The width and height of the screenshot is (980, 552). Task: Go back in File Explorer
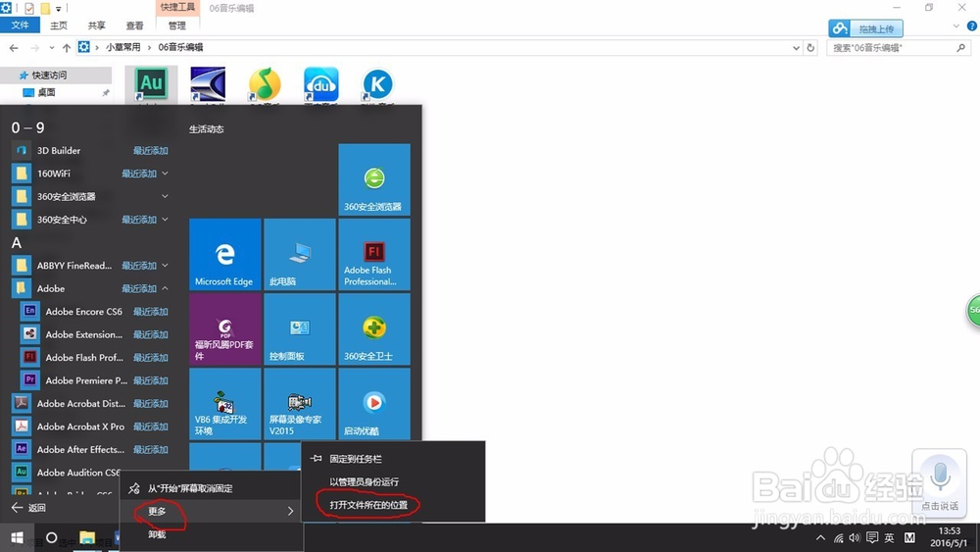coord(14,47)
